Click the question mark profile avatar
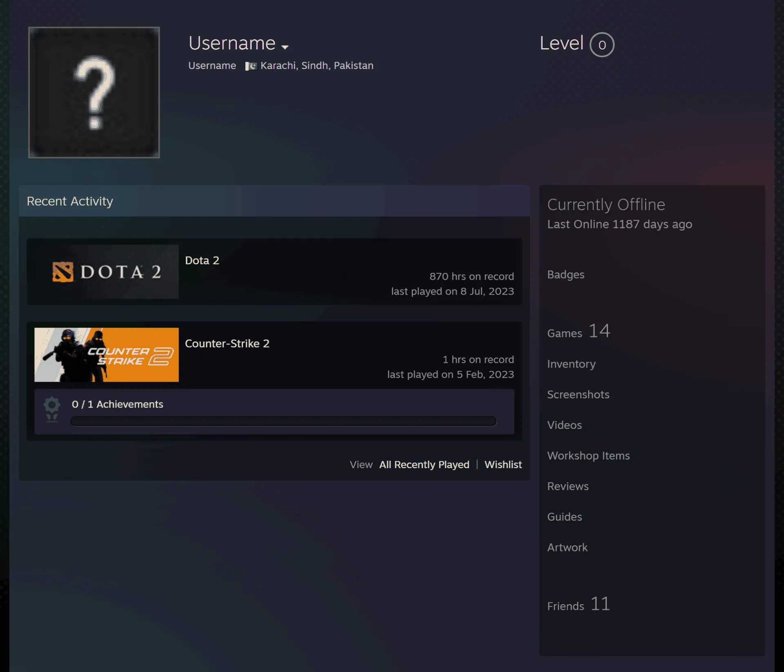 [x=94, y=92]
